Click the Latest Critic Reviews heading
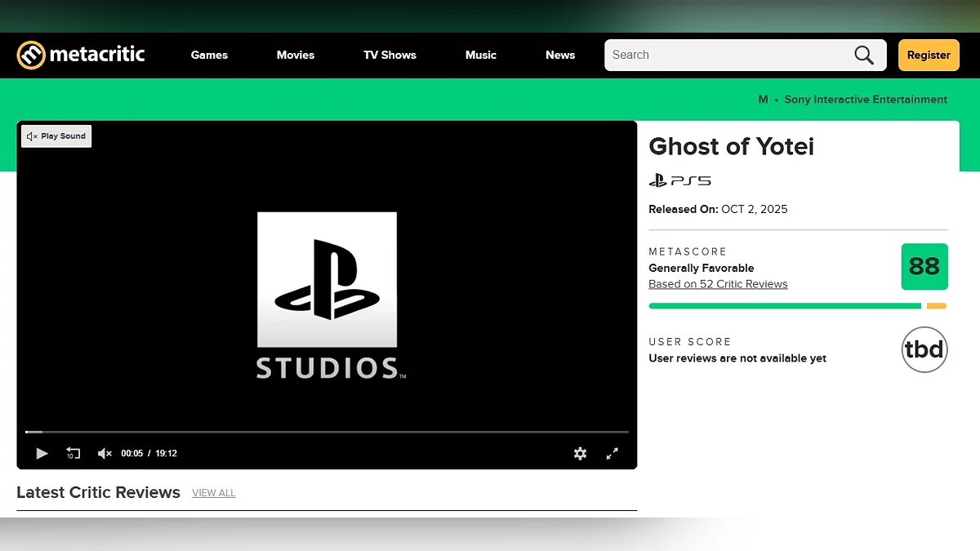This screenshot has width=980, height=551. pyautogui.click(x=98, y=492)
